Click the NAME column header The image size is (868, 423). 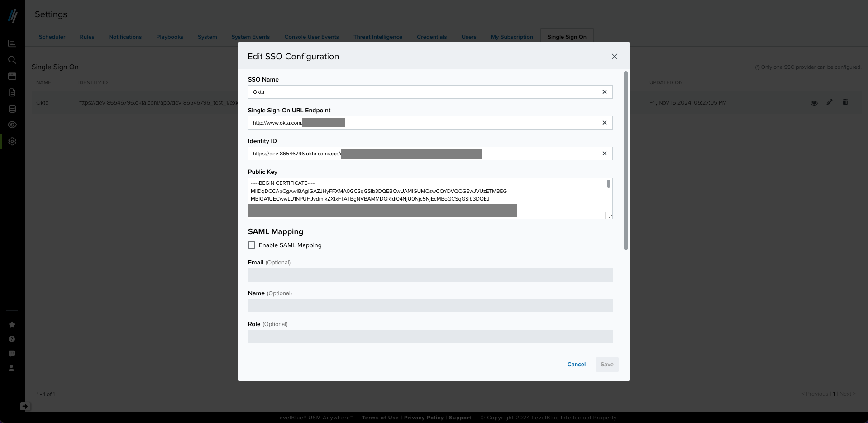[43, 82]
